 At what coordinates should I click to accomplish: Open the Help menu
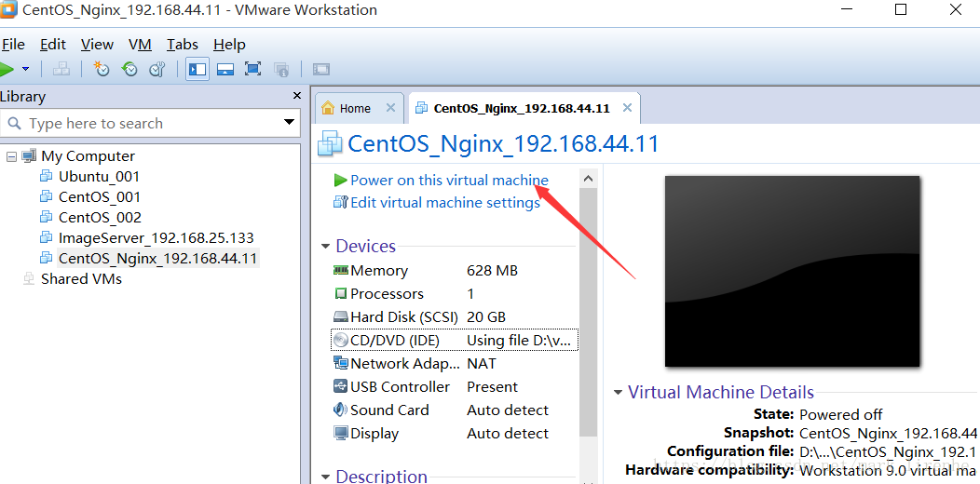[229, 45]
